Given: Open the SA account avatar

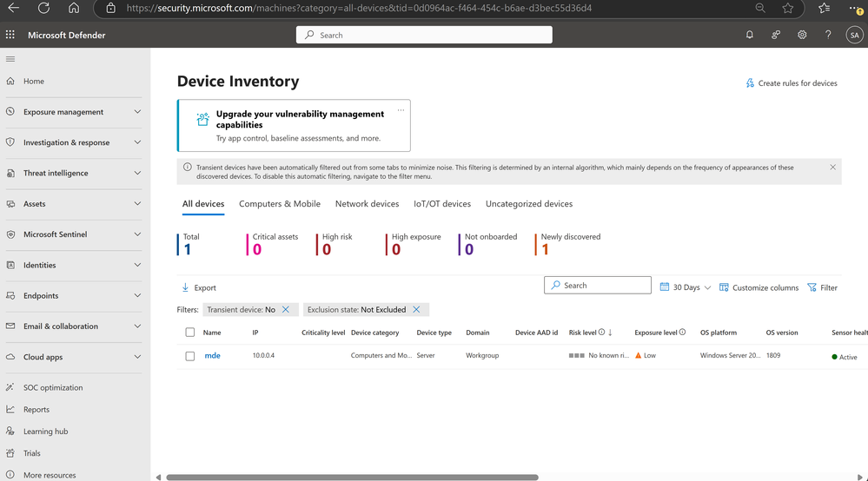Looking at the screenshot, I should [854, 35].
